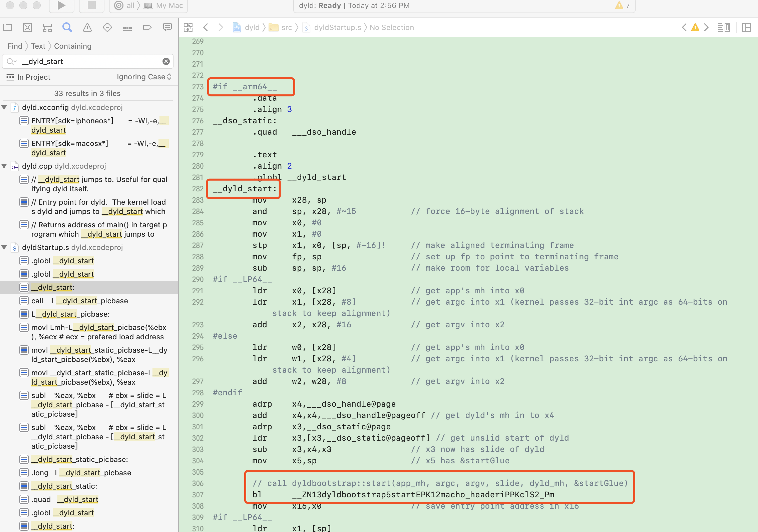758x532 pixels.
Task: Open the Project navigator folder icon
Action: 7,27
